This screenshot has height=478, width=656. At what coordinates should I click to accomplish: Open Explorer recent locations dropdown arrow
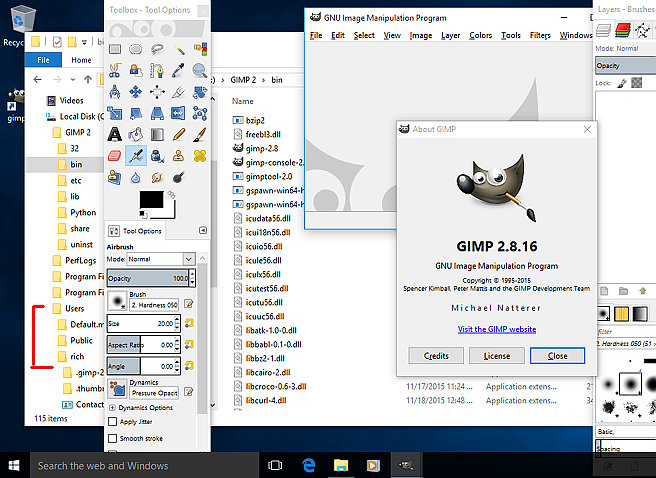pos(73,79)
